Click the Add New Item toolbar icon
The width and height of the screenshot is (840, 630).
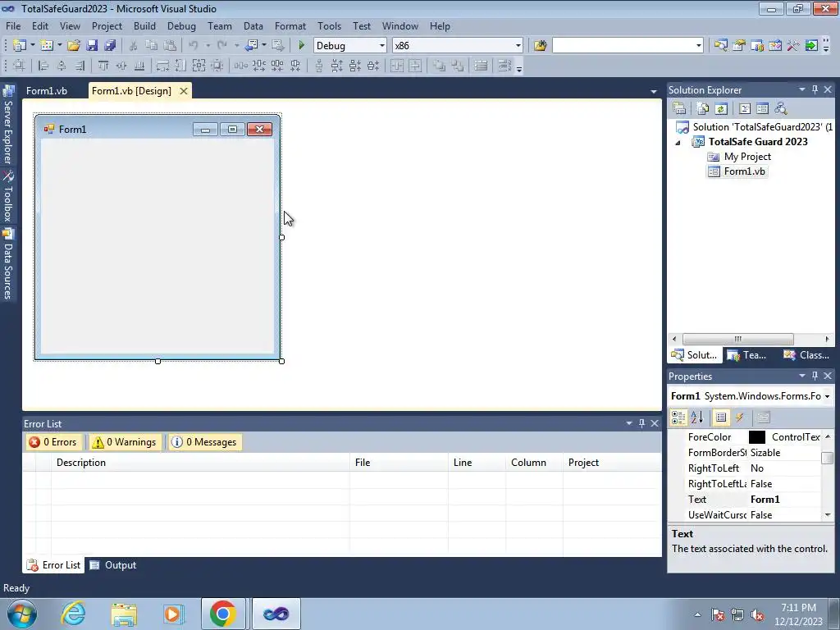tap(47, 46)
